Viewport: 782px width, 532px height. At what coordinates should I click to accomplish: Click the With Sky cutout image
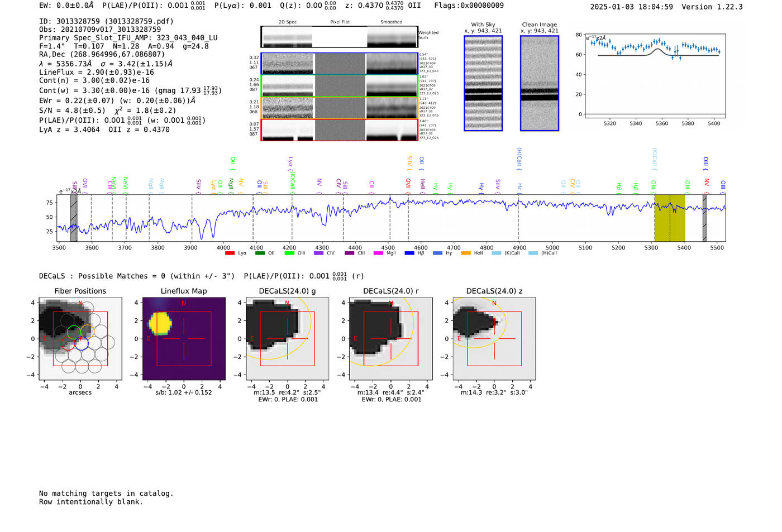(483, 83)
